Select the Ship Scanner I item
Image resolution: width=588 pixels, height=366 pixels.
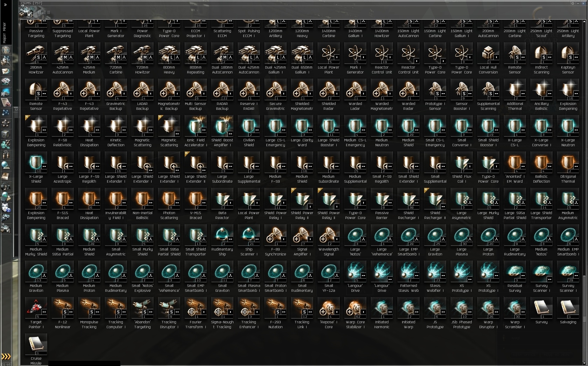tap(249, 240)
